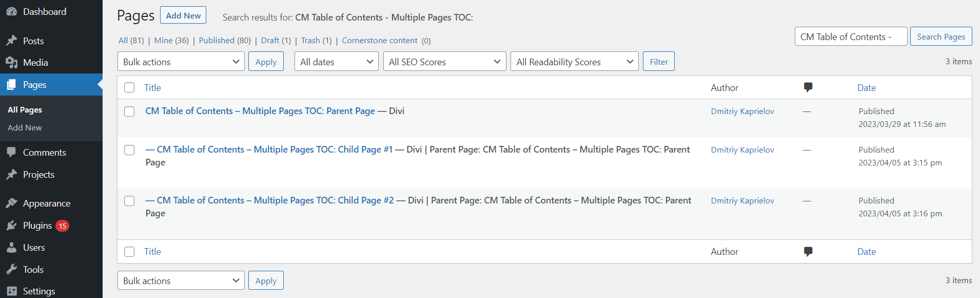View Trash (1) pages
Screen dimensions: 980x298
click(x=316, y=41)
